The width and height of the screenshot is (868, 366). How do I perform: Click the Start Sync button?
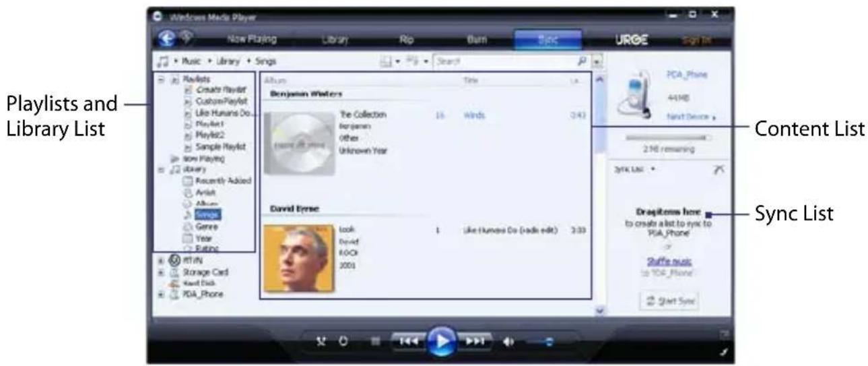coord(669,300)
